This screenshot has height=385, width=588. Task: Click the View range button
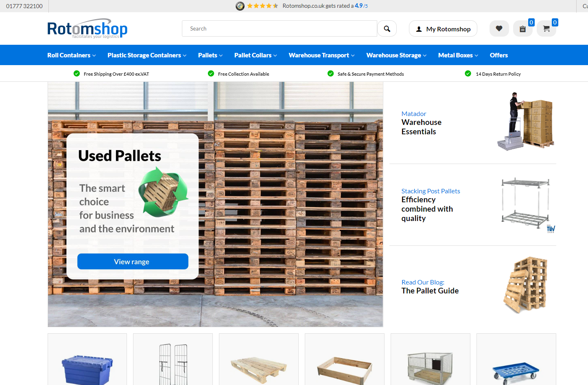(x=133, y=261)
